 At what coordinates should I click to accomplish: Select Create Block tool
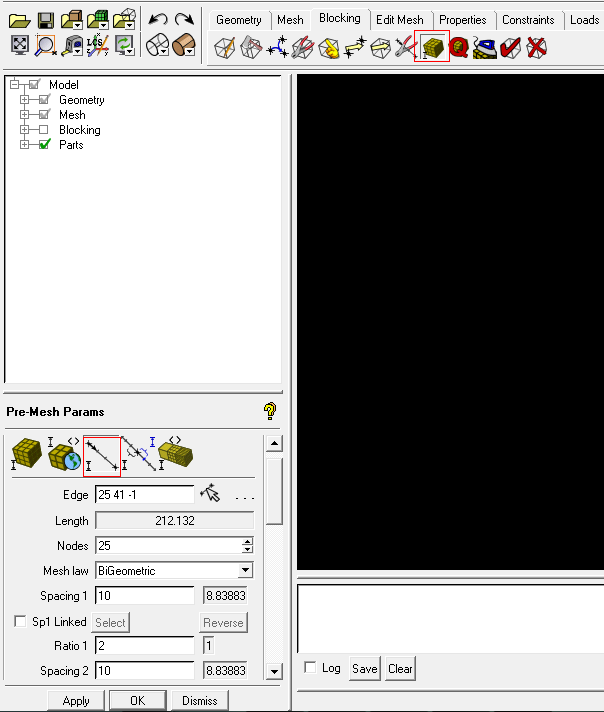[224, 48]
